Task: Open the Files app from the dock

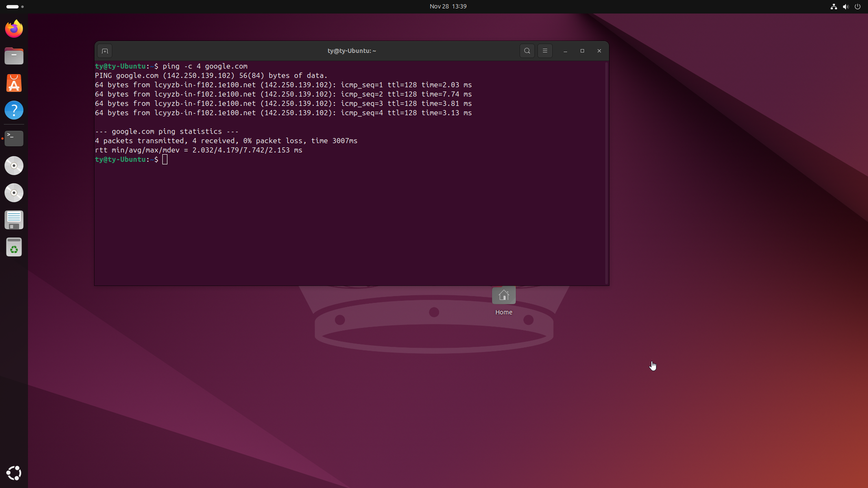Action: (x=14, y=56)
